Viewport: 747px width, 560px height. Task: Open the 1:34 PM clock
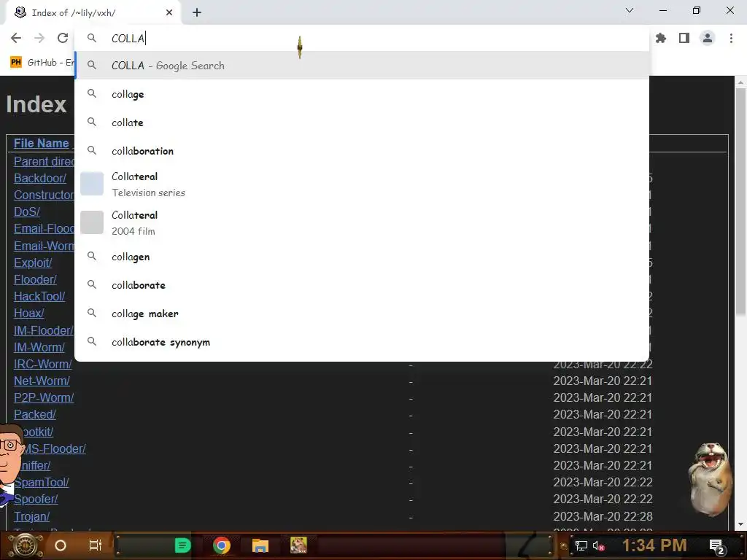pos(654,545)
